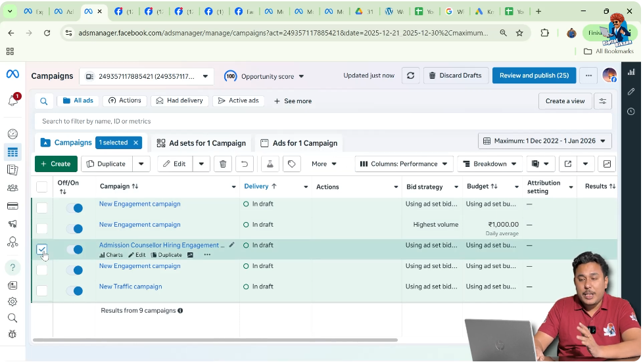Open filter search magnifier icon
This screenshot has width=643, height=364.
point(44,101)
